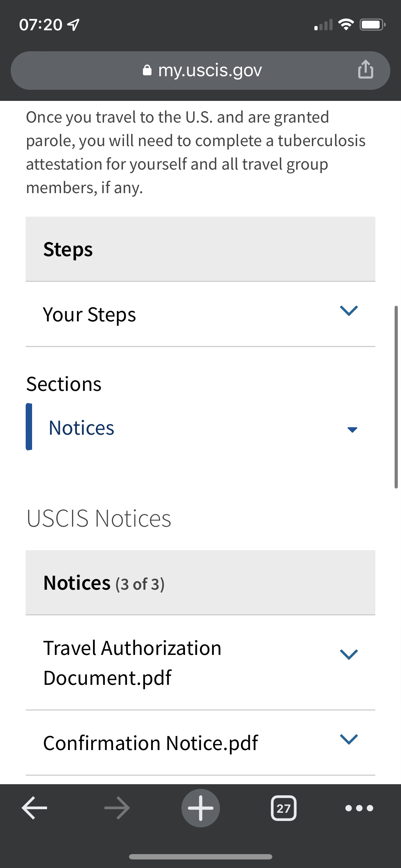Open Confirmation Notice.pdf
Viewport: 401px width, 868px height.
150,743
